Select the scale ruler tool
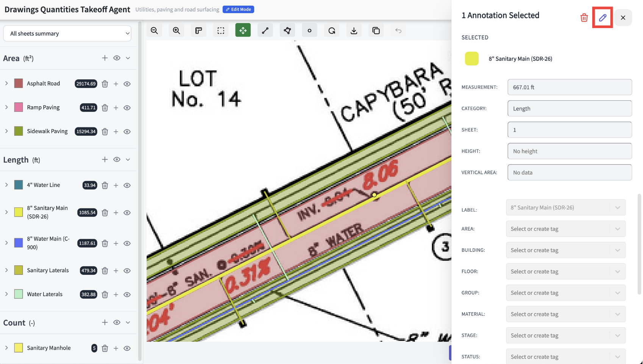 tap(198, 31)
